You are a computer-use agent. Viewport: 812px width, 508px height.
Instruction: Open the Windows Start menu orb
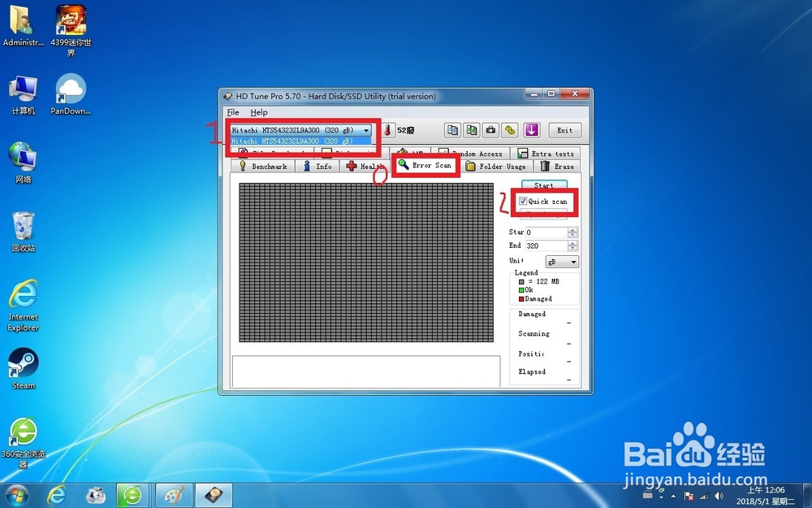17,496
